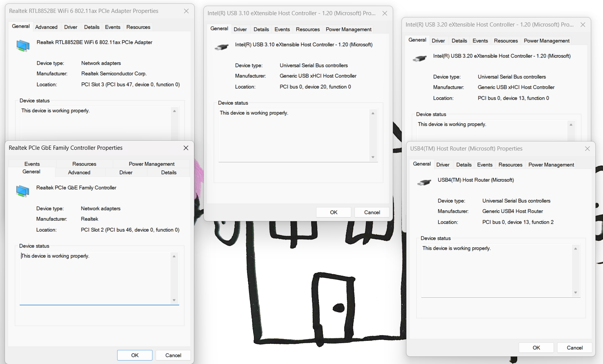The width and height of the screenshot is (603, 364).
Task: Click the Realtek PCIe GbE network adapter icon
Action: [x=22, y=191]
